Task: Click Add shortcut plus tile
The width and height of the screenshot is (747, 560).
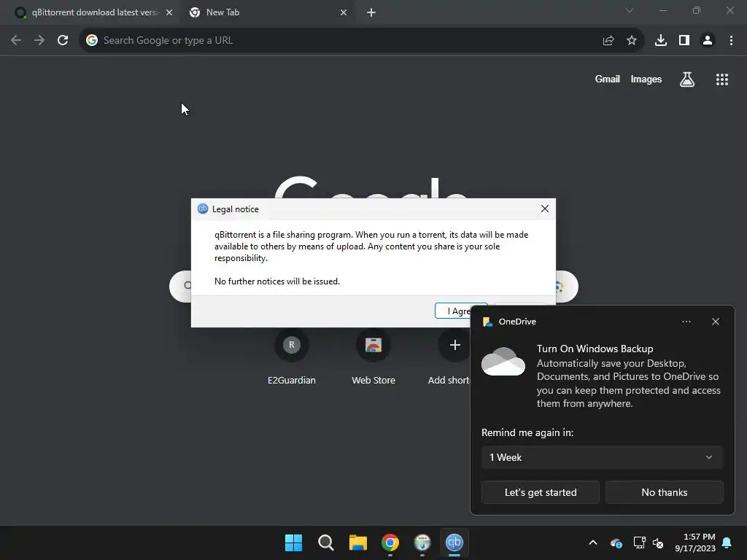Action: [x=454, y=345]
